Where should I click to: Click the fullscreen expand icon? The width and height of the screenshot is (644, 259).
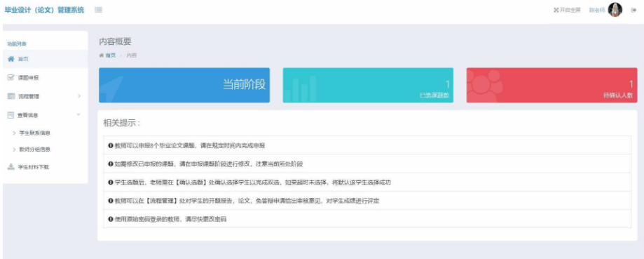(x=556, y=10)
